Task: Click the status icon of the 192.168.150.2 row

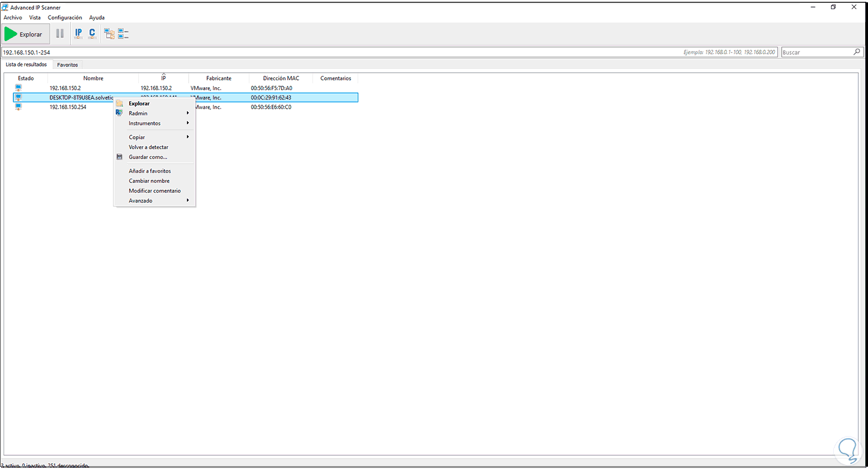Action: 19,88
